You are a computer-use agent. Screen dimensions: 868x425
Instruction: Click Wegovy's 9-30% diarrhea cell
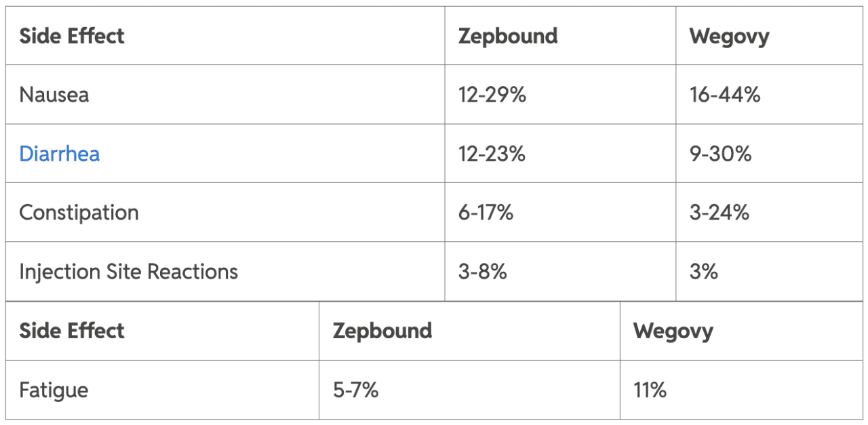click(x=720, y=154)
